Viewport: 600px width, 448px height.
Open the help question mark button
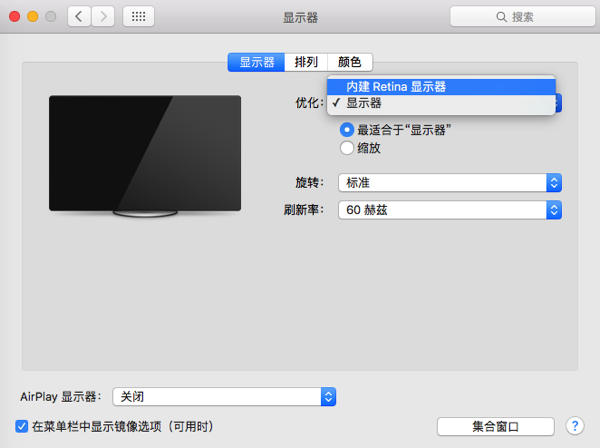[x=575, y=426]
